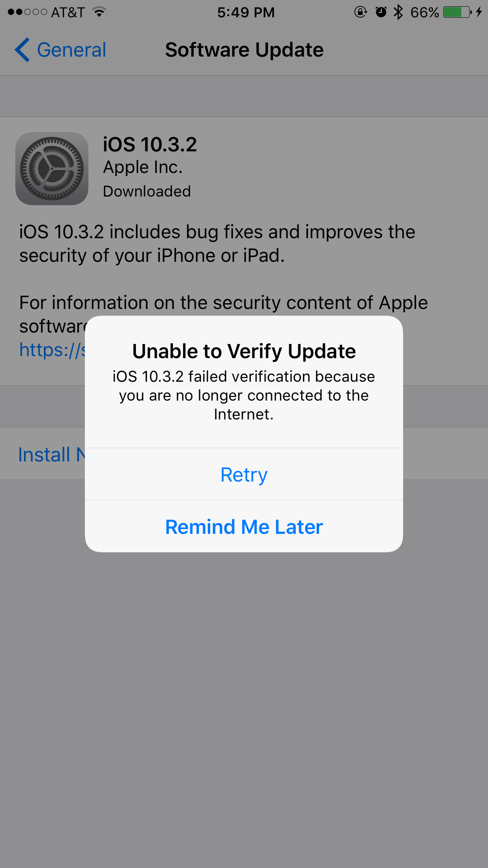The width and height of the screenshot is (488, 868).
Task: Tap the battery indicator icon
Action: tap(457, 12)
